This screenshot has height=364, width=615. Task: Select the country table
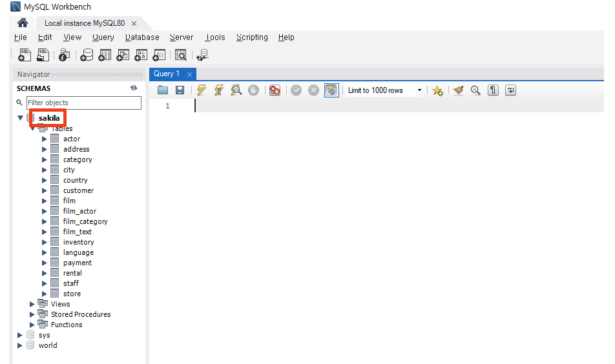point(76,180)
